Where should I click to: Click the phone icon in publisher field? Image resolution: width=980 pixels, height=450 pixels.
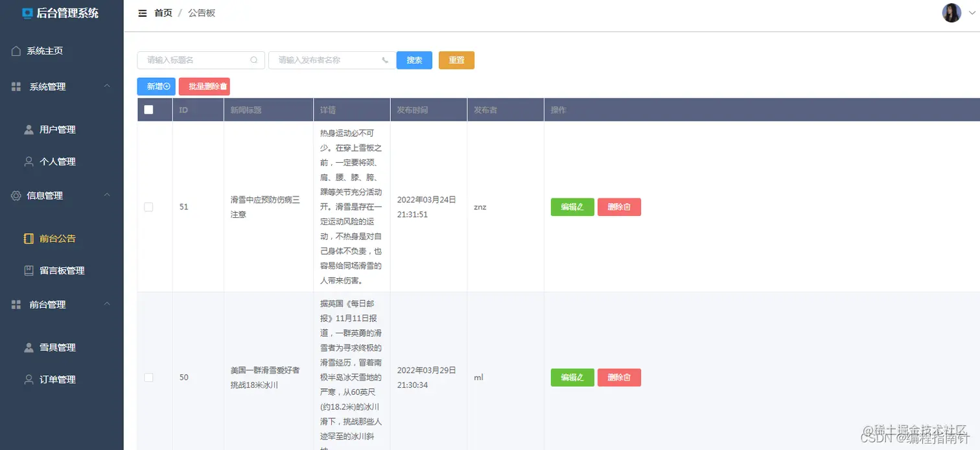point(385,60)
